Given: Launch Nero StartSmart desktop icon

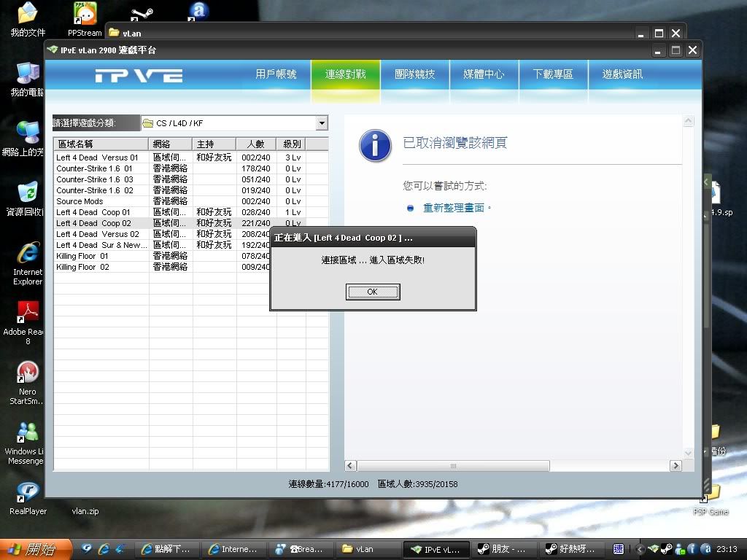Looking at the screenshot, I should click(28, 373).
